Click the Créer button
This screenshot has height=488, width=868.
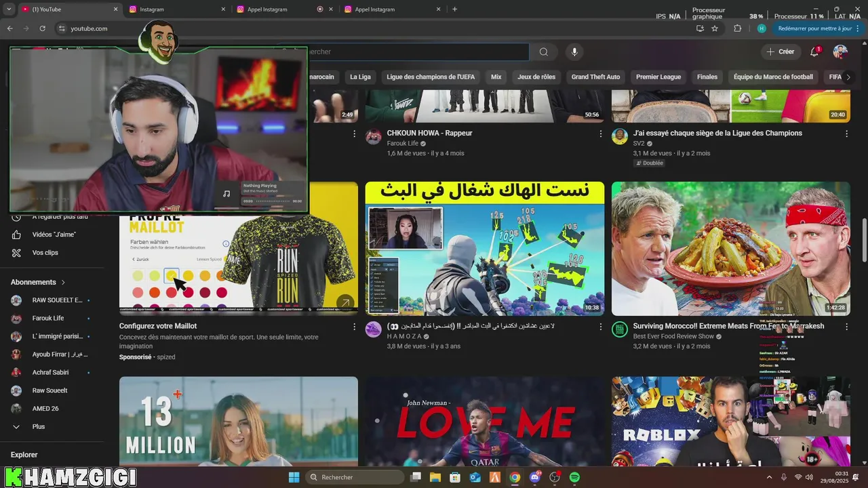781,52
